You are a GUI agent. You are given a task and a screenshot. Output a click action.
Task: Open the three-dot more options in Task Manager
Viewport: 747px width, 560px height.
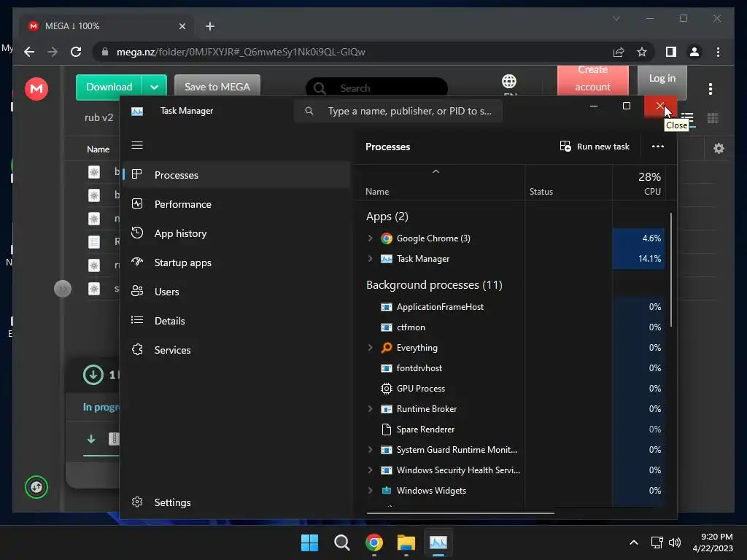pyautogui.click(x=657, y=146)
